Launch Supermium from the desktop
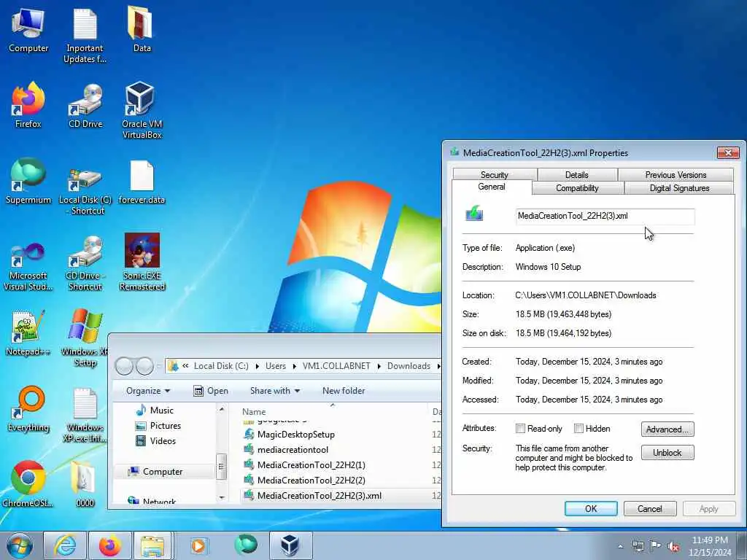 [28, 181]
